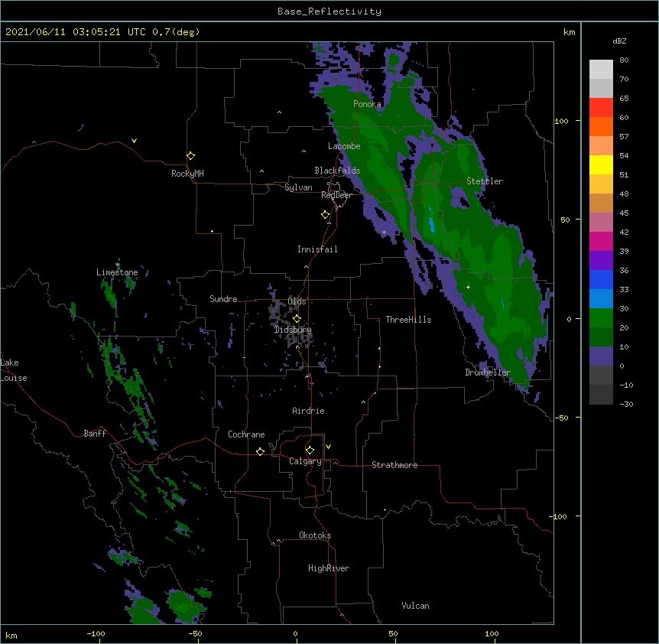Click the yellow diamond marker between Olds and Didsbury
Screen dimensions: 659x644
(x=297, y=318)
